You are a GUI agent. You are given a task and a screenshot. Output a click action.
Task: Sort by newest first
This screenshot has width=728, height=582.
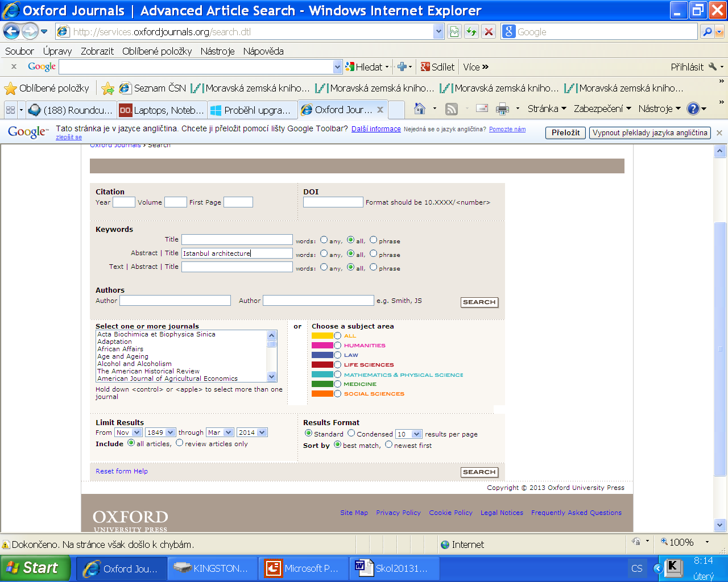(388, 444)
